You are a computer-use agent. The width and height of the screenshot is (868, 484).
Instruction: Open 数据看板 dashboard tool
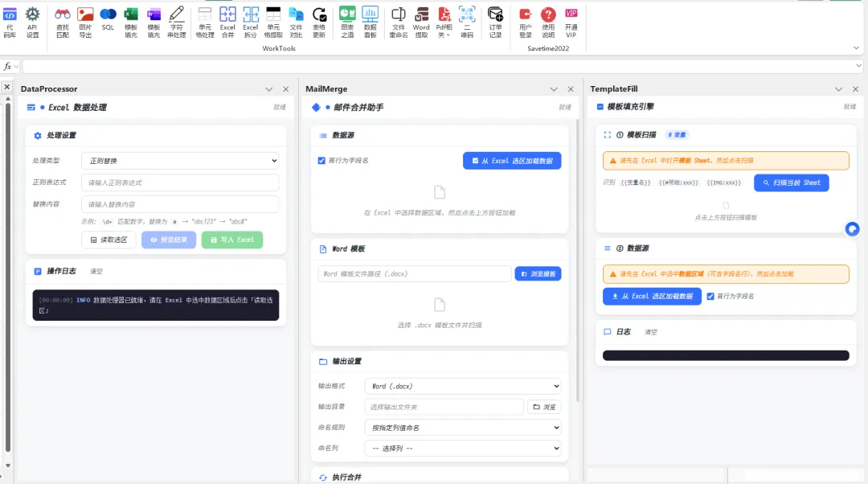[370, 23]
